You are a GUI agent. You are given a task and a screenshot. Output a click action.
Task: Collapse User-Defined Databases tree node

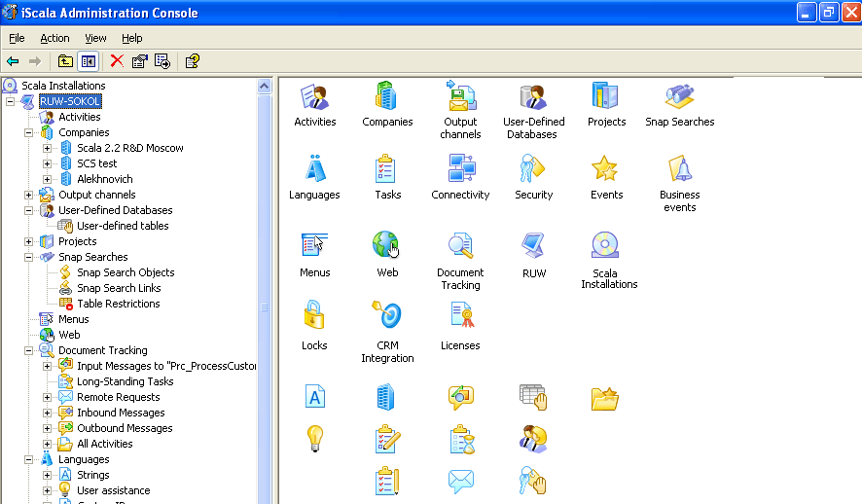coord(28,210)
